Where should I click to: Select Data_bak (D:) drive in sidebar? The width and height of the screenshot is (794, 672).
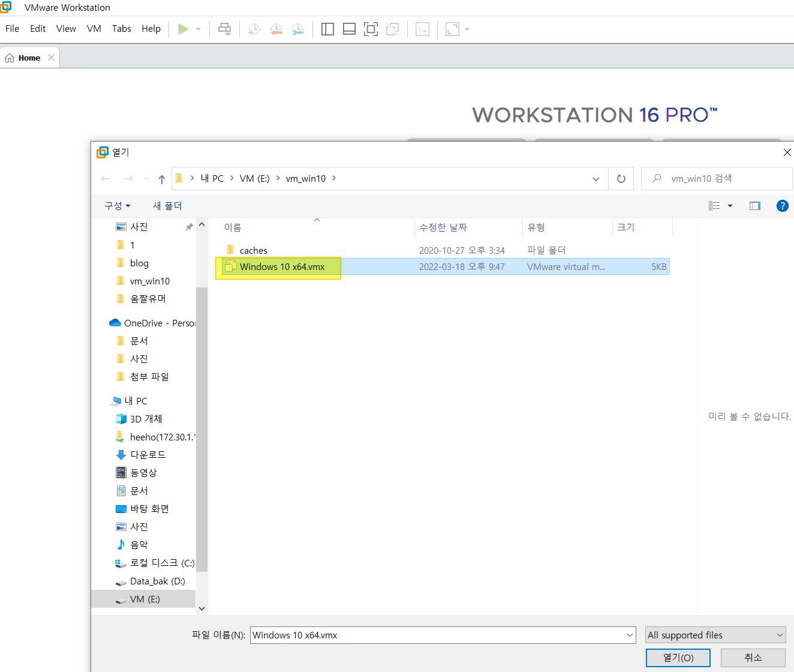pyautogui.click(x=157, y=581)
